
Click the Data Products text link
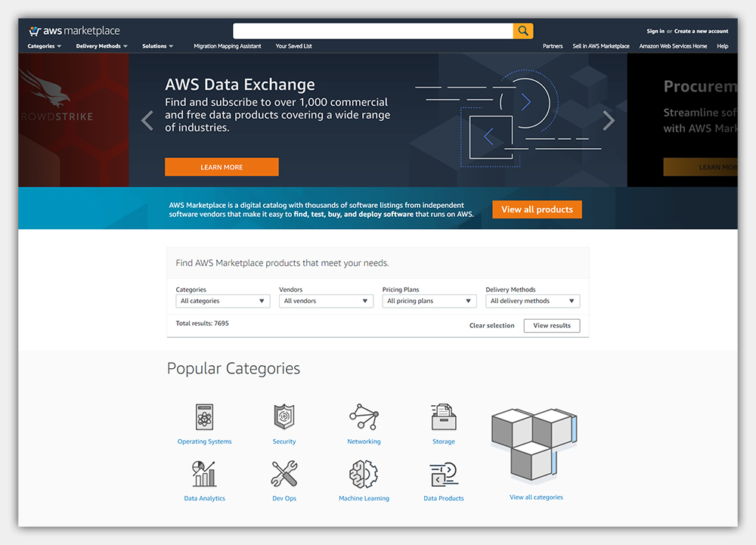click(444, 498)
